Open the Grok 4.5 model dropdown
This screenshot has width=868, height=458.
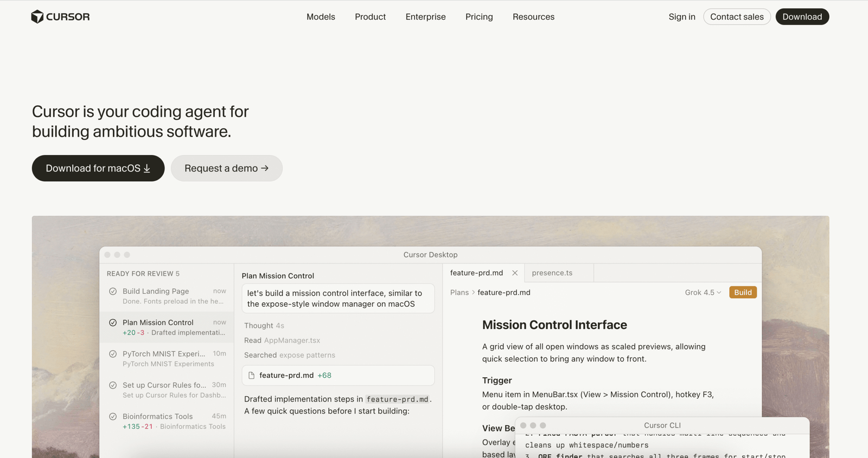[703, 292]
